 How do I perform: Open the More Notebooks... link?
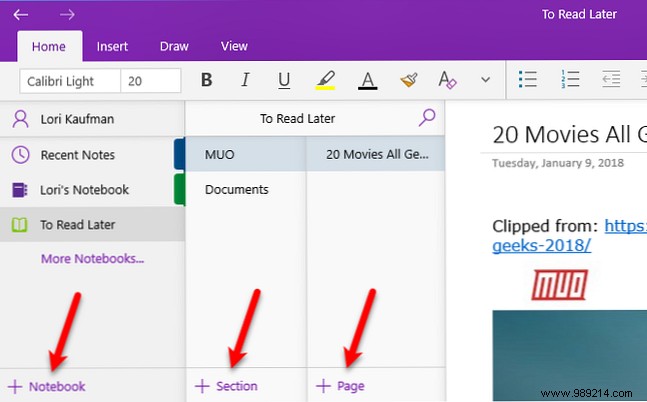(92, 259)
